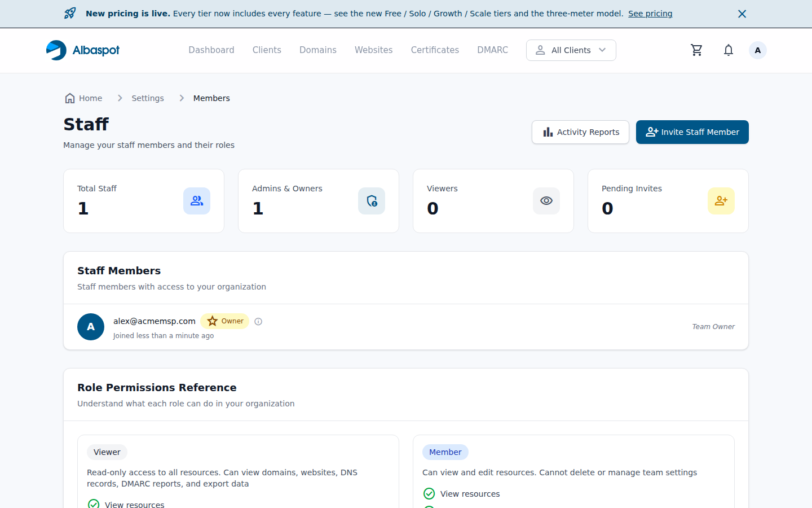Go to the Dashboard nav item

click(211, 50)
